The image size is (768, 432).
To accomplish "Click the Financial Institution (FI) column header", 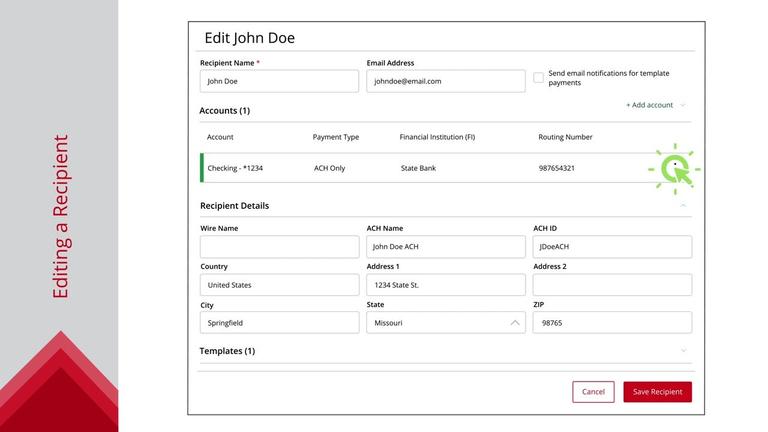I will [437, 137].
